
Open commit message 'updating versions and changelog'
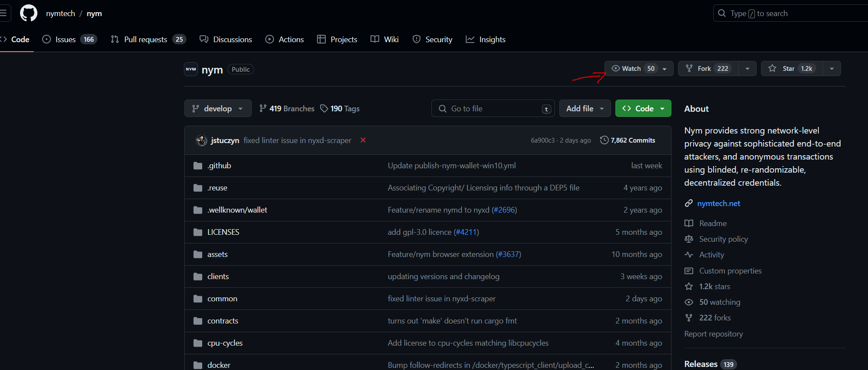pos(444,277)
